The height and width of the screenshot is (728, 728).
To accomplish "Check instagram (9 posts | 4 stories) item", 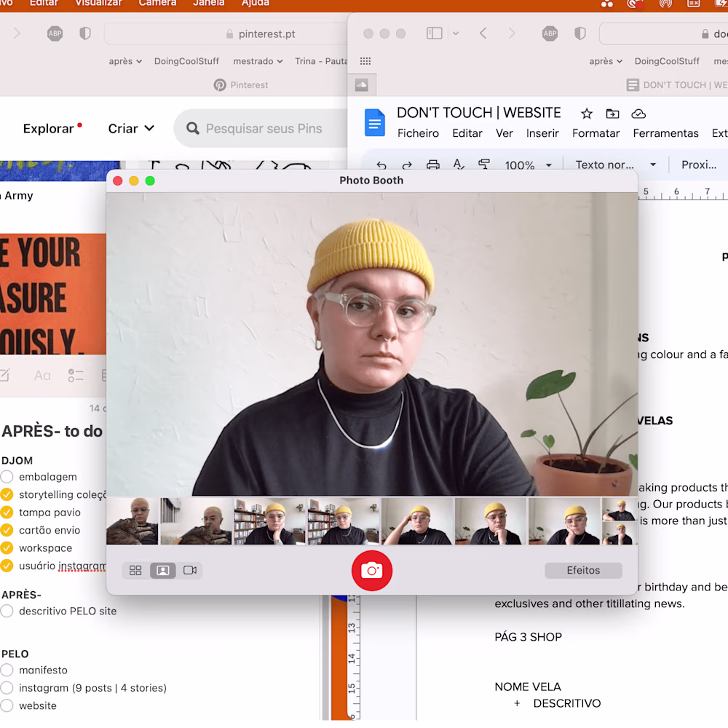I will click(x=7, y=688).
